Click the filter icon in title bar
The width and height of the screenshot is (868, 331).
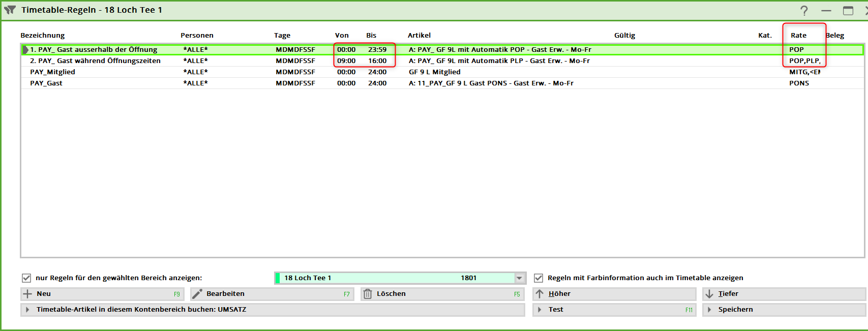pyautogui.click(x=10, y=10)
